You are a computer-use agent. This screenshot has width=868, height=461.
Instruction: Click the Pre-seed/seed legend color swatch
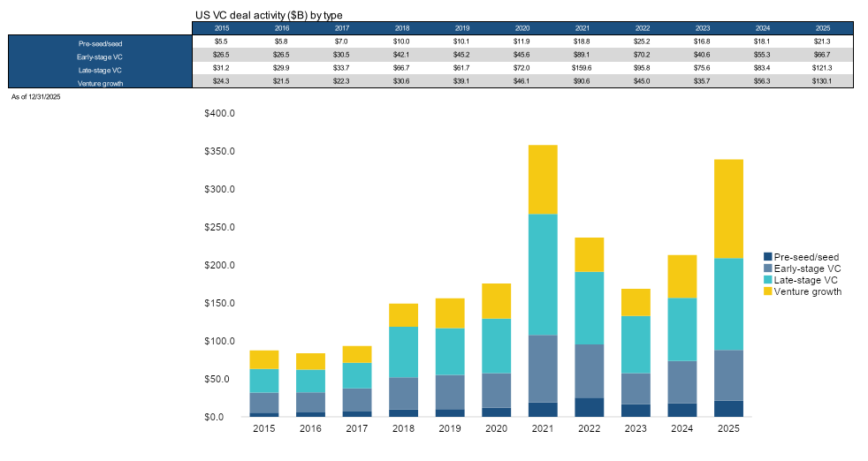click(768, 257)
